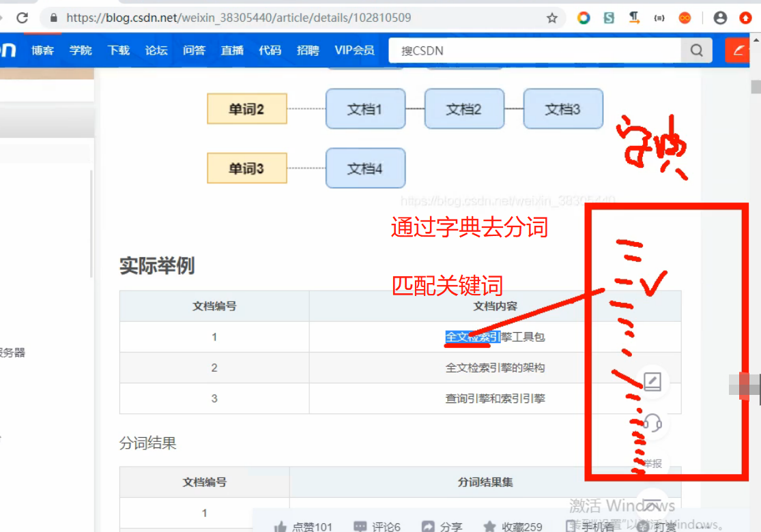Switch to the 博客 tab
Image resolution: width=761 pixels, height=532 pixels.
coord(42,50)
